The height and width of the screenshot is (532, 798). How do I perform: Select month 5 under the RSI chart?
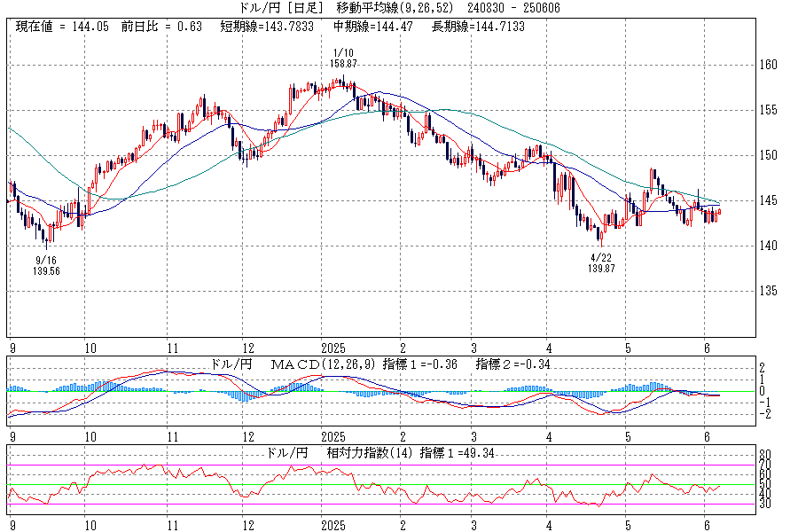628,526
